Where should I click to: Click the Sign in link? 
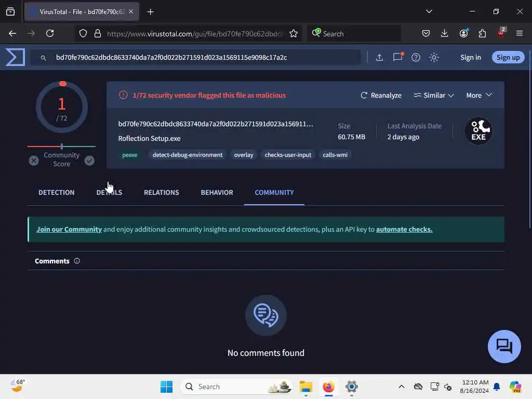[x=471, y=57]
